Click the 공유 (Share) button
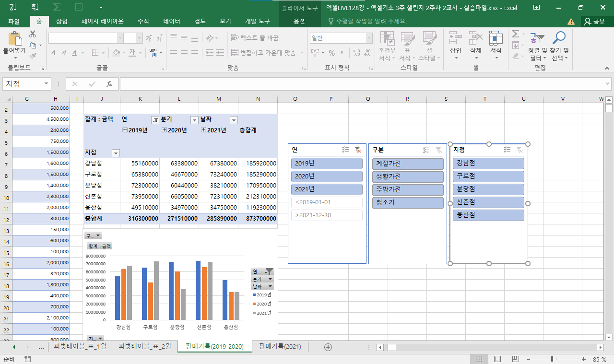Viewport: 614px width, 364px height. [x=594, y=21]
